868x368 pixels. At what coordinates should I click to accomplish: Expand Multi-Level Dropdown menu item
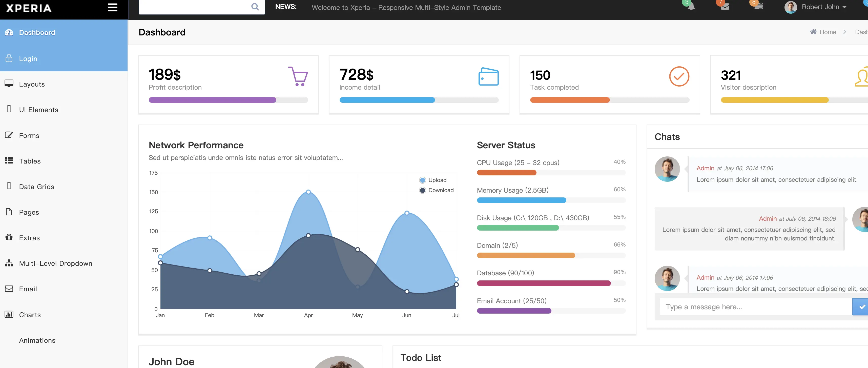pos(64,263)
